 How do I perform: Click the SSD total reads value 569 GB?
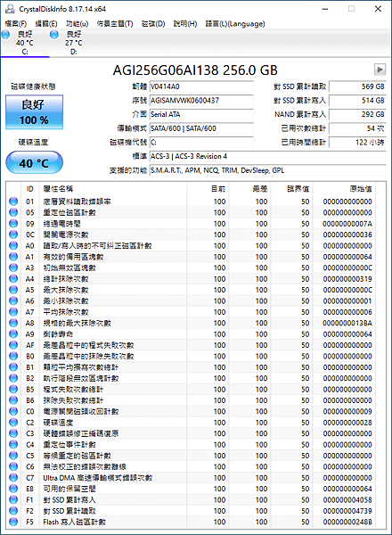[357, 86]
